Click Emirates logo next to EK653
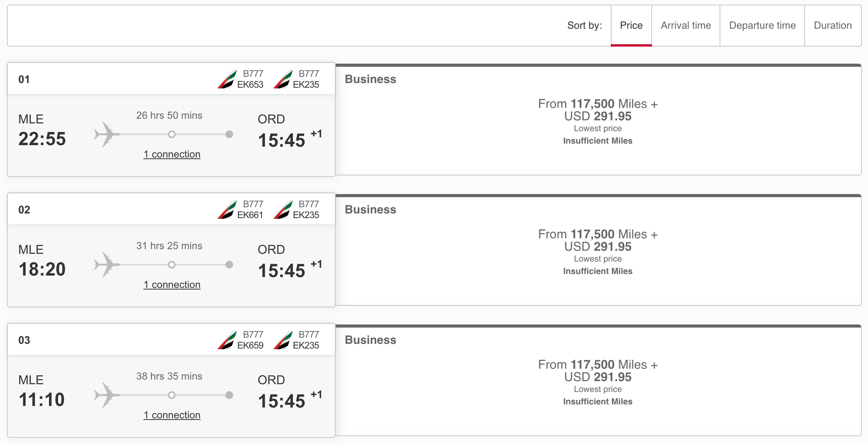This screenshot has width=868, height=444. (227, 79)
